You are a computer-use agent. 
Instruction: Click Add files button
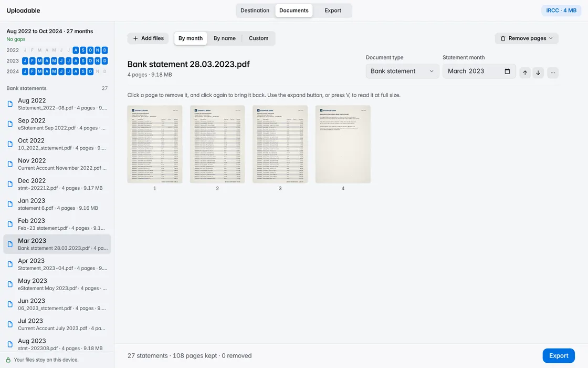[148, 38]
